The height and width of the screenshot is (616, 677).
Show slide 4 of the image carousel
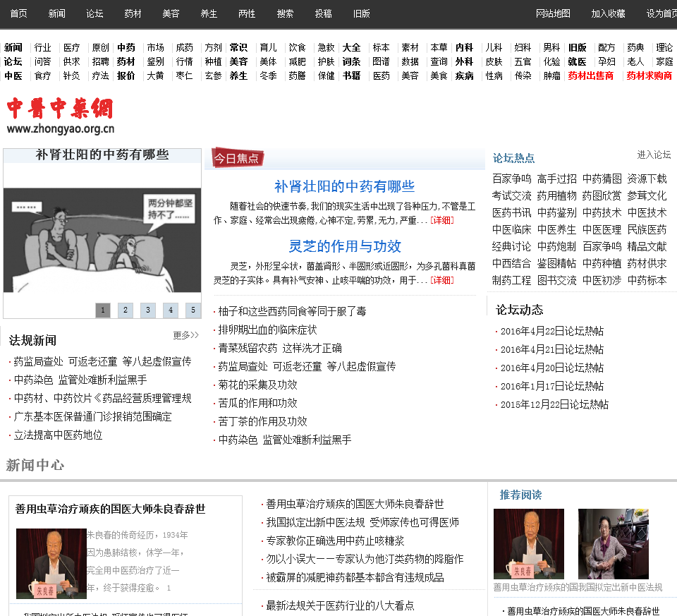171,310
